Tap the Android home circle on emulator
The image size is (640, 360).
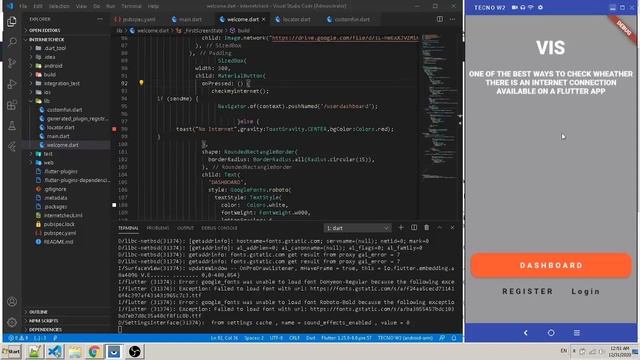551,333
